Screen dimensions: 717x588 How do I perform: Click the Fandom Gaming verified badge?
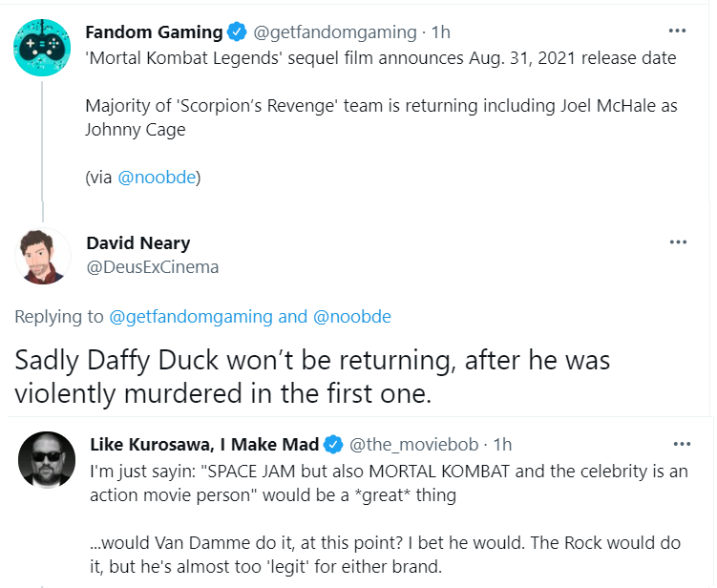pos(237,32)
